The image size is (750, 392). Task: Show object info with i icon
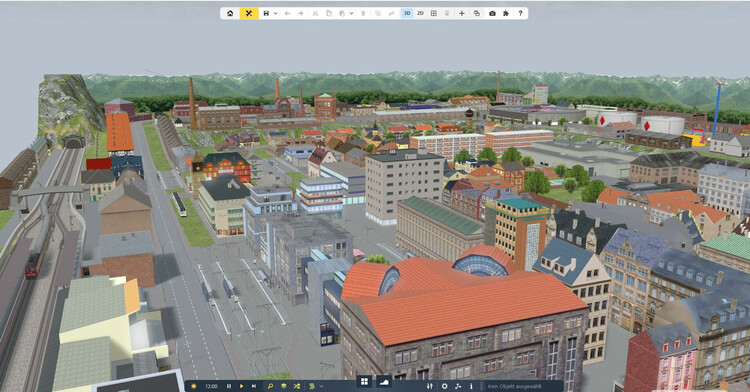pos(471,386)
